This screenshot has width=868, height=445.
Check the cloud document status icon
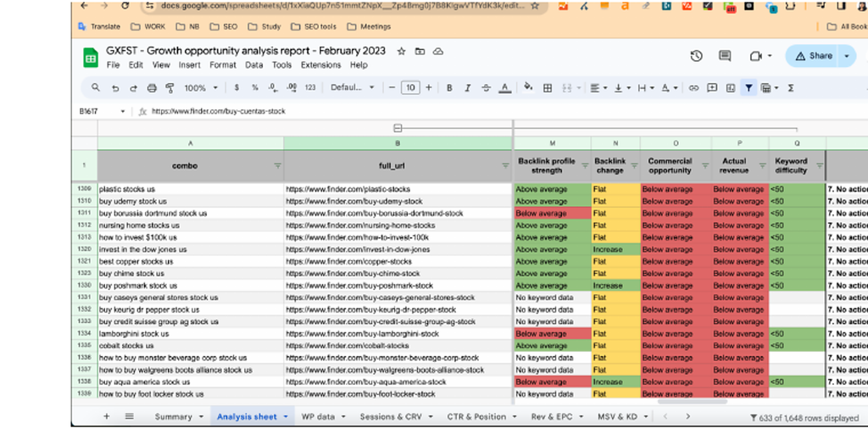(438, 52)
